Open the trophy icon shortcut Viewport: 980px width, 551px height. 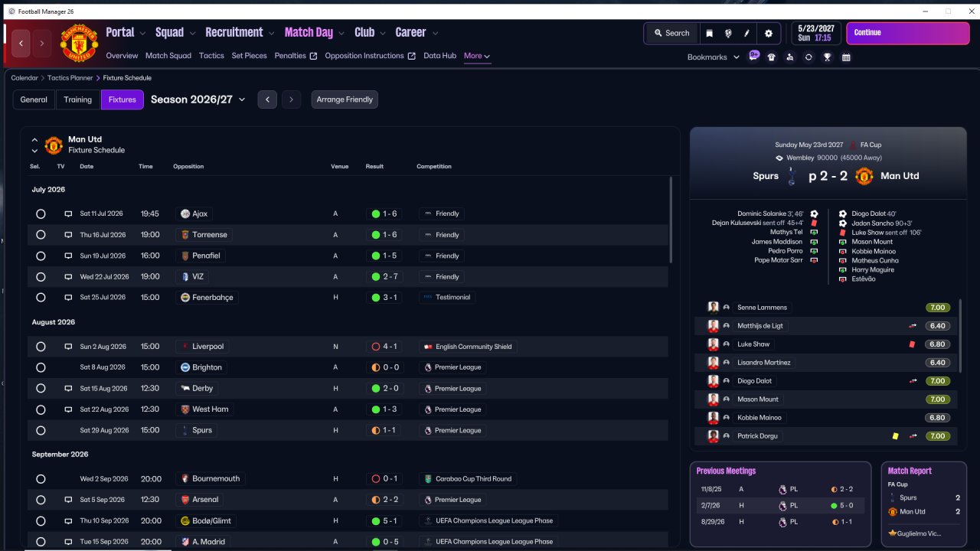pyautogui.click(x=828, y=57)
